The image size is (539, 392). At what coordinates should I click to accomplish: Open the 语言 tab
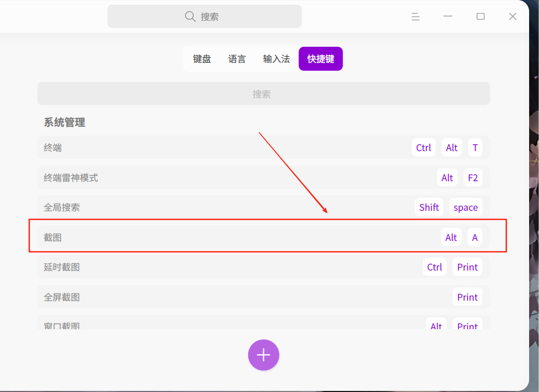237,59
